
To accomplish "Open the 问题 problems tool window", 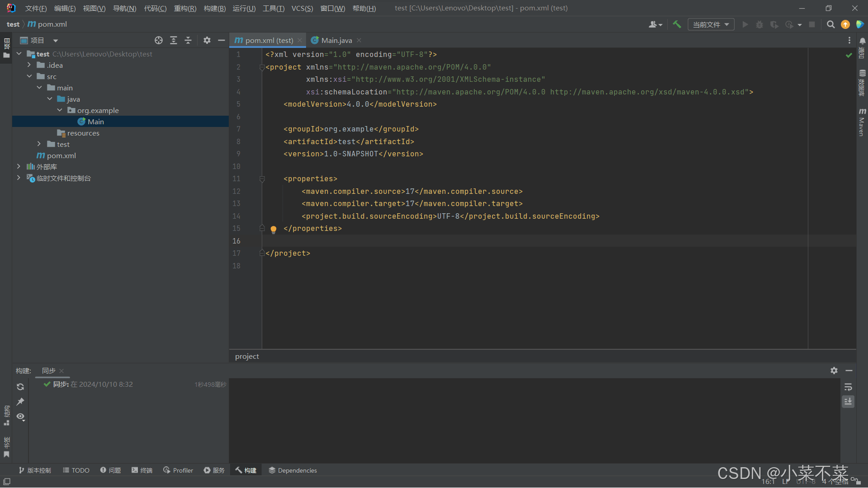I will tap(111, 470).
